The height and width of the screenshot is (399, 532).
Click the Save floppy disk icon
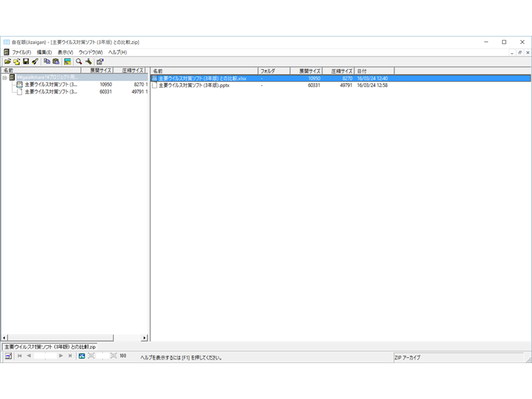pos(25,61)
